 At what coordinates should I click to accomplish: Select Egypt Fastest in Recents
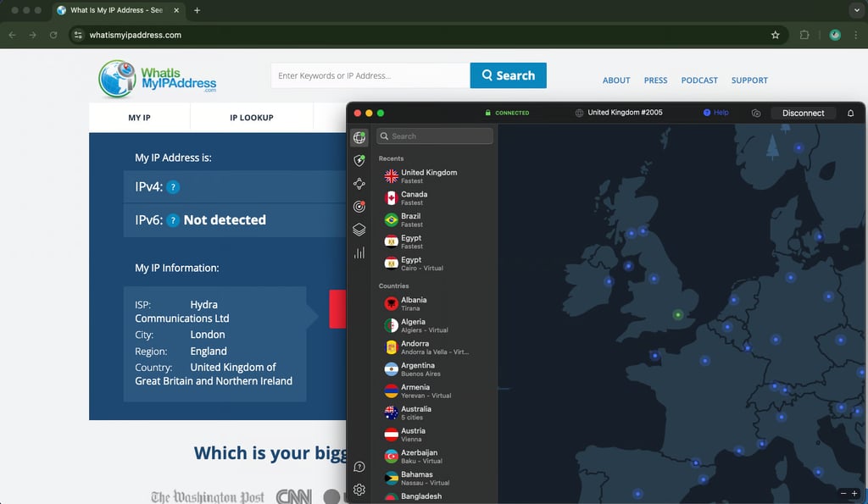435,241
